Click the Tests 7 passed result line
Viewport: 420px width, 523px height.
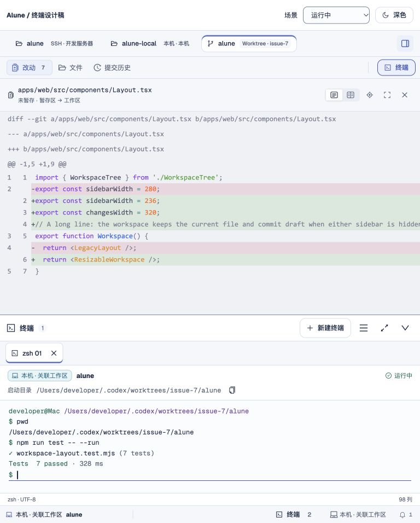coord(56,463)
